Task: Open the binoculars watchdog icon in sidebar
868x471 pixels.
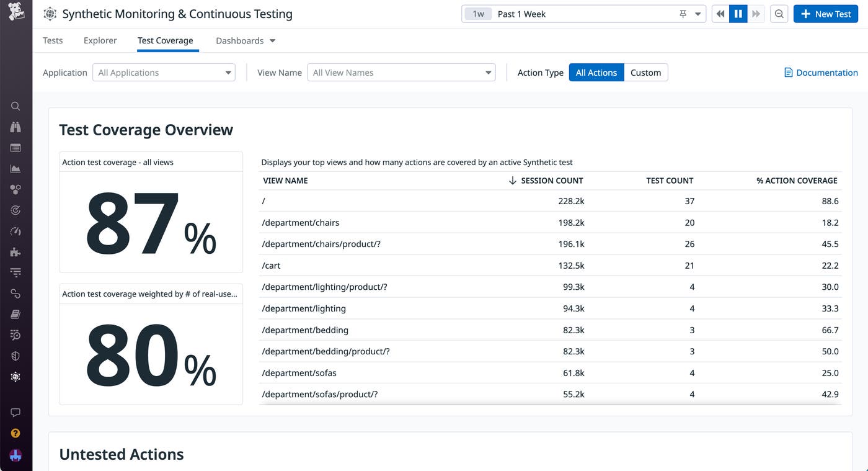Action: pyautogui.click(x=15, y=127)
